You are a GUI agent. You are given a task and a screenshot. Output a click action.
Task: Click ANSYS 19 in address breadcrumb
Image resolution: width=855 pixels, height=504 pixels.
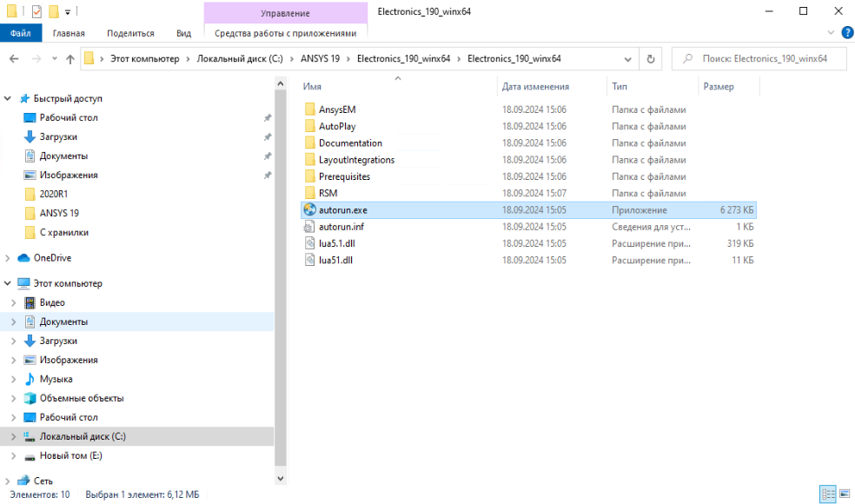coord(320,58)
